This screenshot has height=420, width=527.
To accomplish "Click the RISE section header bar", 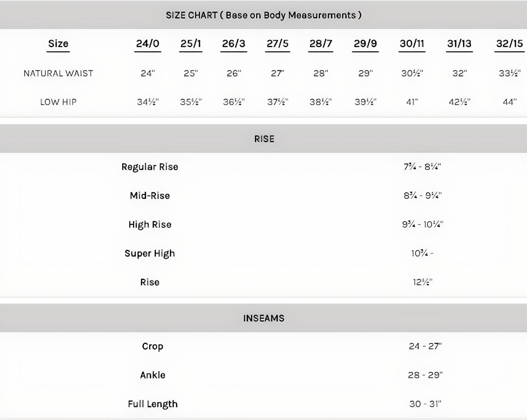I will [x=264, y=139].
